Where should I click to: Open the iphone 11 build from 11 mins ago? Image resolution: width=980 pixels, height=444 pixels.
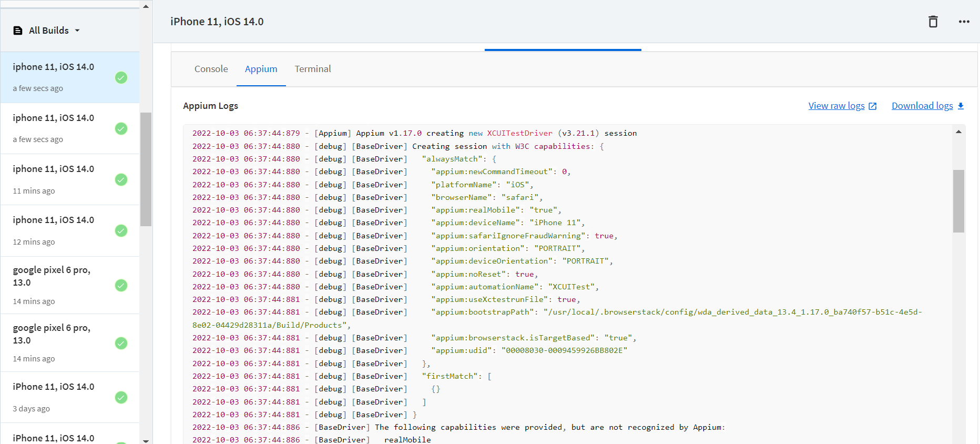pyautogui.click(x=70, y=179)
